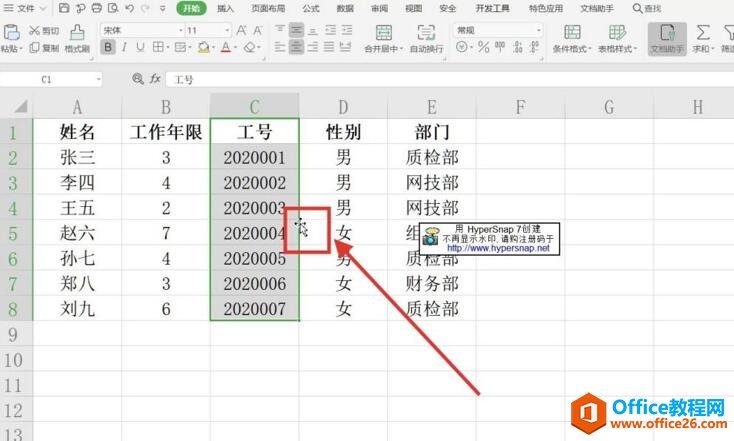Toggle top vertical alignment
Viewport: 734px width, 441px height.
[x=279, y=30]
